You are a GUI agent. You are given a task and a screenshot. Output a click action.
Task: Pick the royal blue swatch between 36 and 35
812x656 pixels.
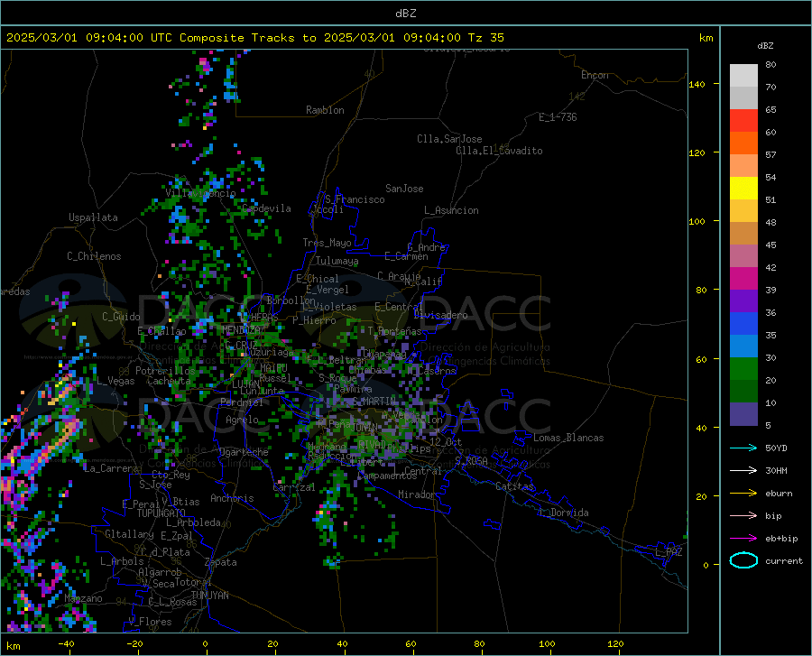743,324
